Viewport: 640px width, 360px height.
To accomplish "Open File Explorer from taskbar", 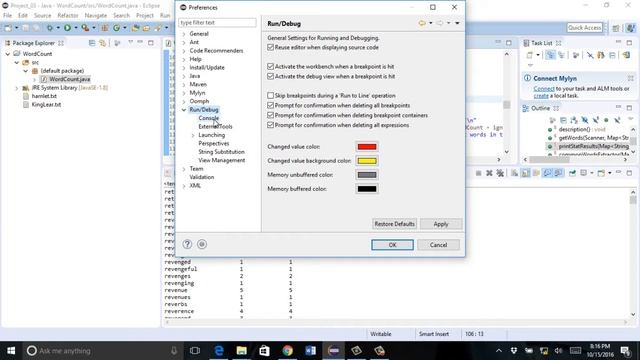I will click(x=242, y=351).
